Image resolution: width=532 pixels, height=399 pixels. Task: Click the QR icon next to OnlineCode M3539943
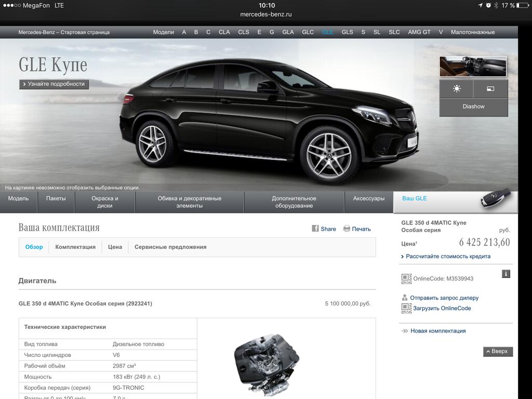point(406,278)
